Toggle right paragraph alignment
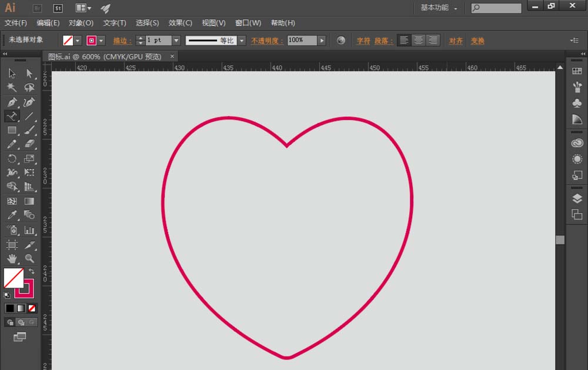The height and width of the screenshot is (370, 588). click(x=433, y=40)
